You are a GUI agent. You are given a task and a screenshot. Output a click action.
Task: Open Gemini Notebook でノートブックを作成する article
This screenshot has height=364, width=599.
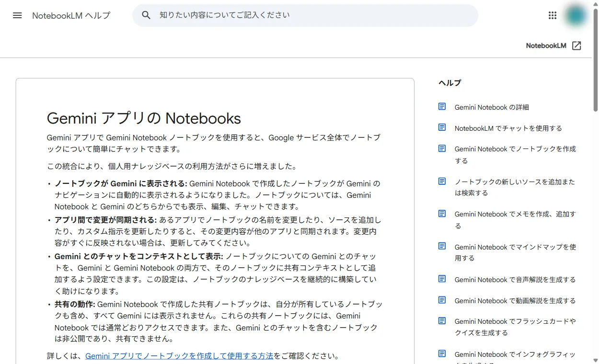click(x=515, y=155)
